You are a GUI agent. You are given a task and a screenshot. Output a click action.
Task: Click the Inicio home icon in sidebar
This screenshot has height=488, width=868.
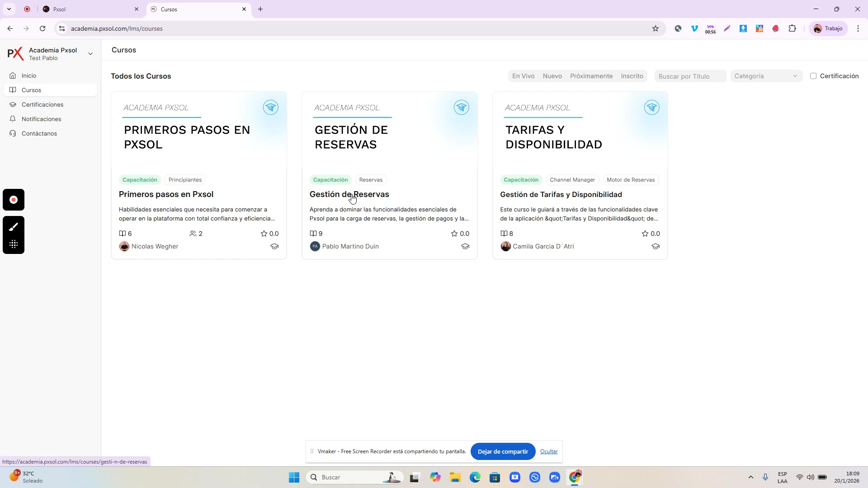pos(13,75)
